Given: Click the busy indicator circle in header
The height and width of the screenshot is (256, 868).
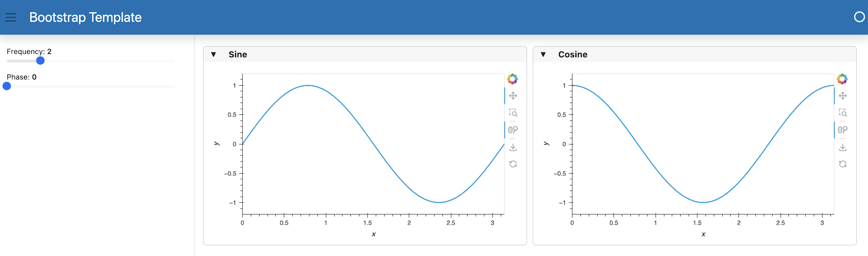Looking at the screenshot, I should coord(859,17).
